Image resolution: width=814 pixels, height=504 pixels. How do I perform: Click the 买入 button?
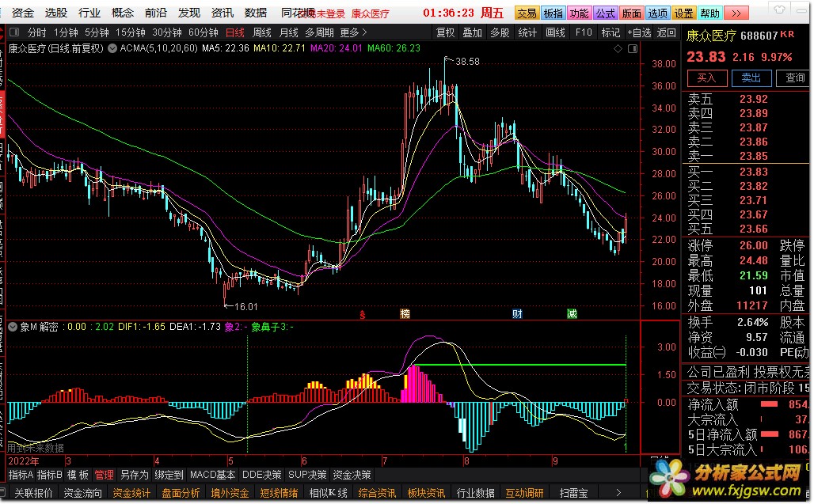706,78
